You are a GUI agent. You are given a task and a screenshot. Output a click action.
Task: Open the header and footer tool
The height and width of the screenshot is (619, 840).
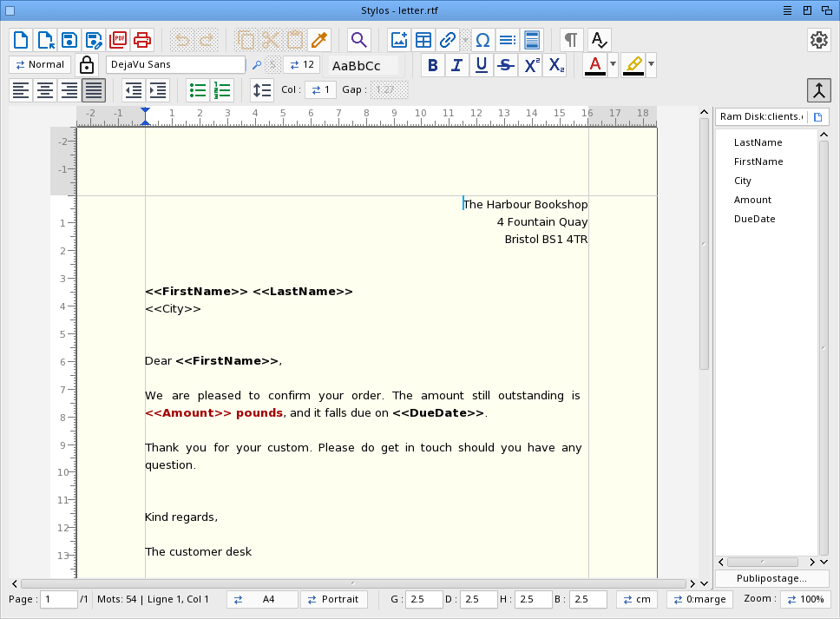532,40
